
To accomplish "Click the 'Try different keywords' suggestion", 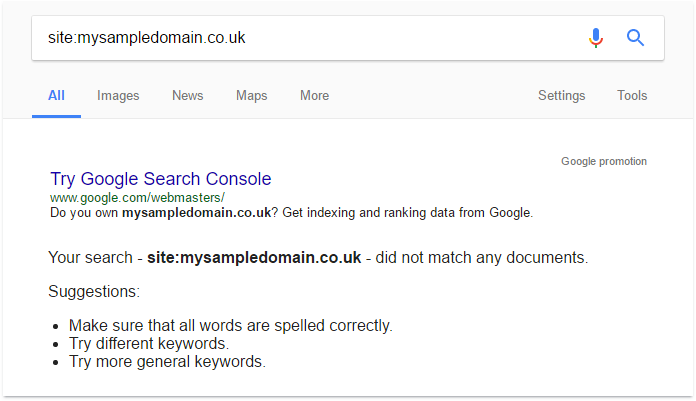I will (x=148, y=344).
